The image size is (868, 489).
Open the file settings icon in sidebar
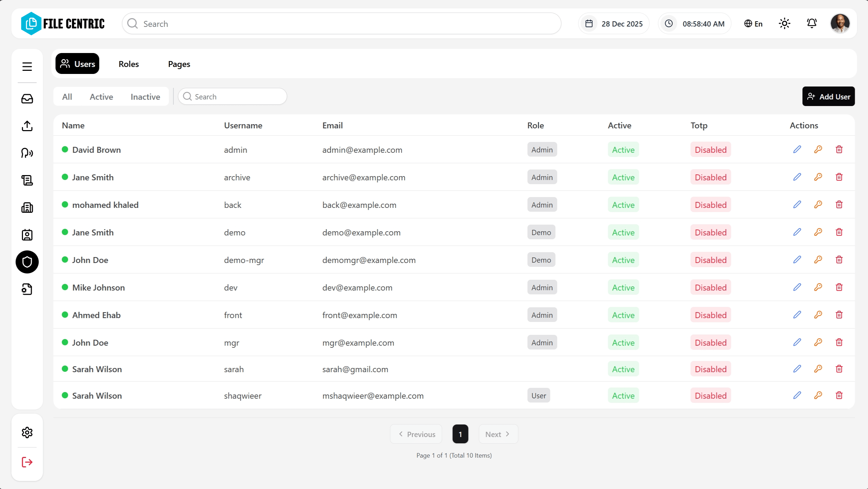pyautogui.click(x=27, y=289)
